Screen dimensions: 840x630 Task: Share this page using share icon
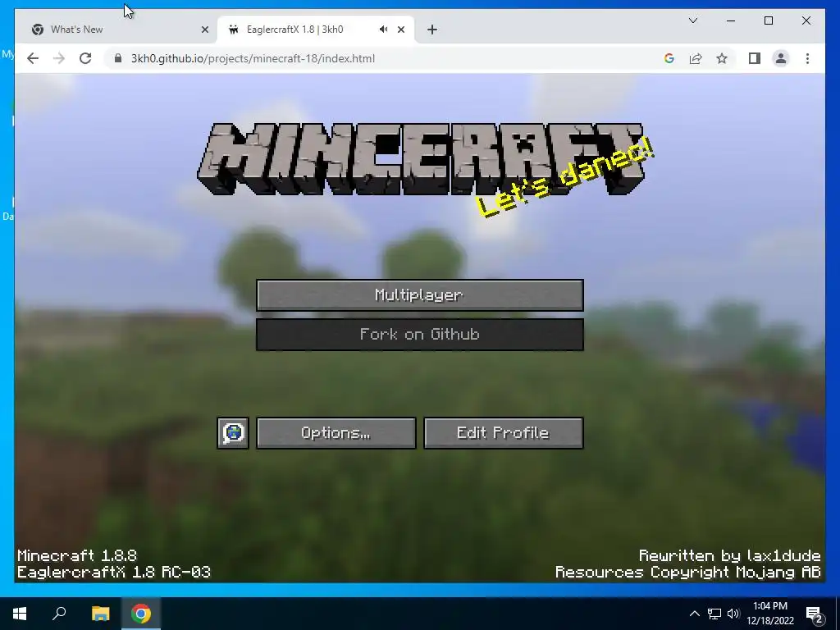(x=696, y=58)
